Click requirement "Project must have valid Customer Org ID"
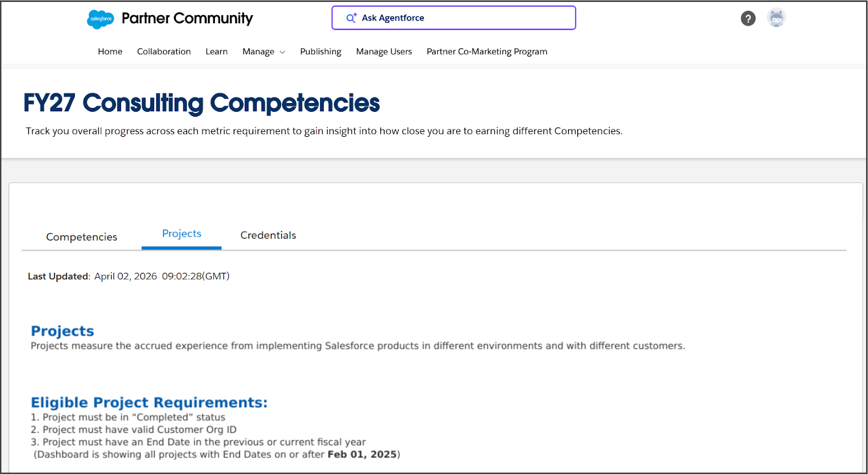 coord(133,430)
